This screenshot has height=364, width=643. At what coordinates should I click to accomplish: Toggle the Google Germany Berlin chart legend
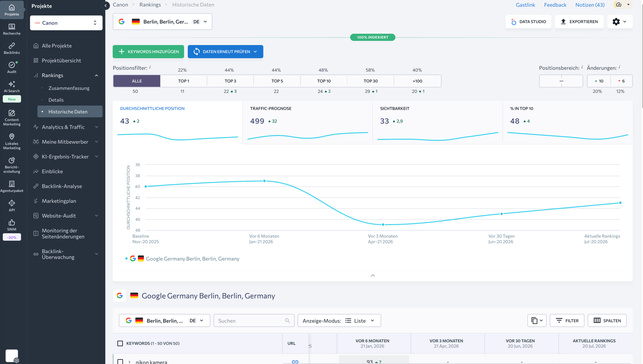pyautogui.click(x=182, y=258)
